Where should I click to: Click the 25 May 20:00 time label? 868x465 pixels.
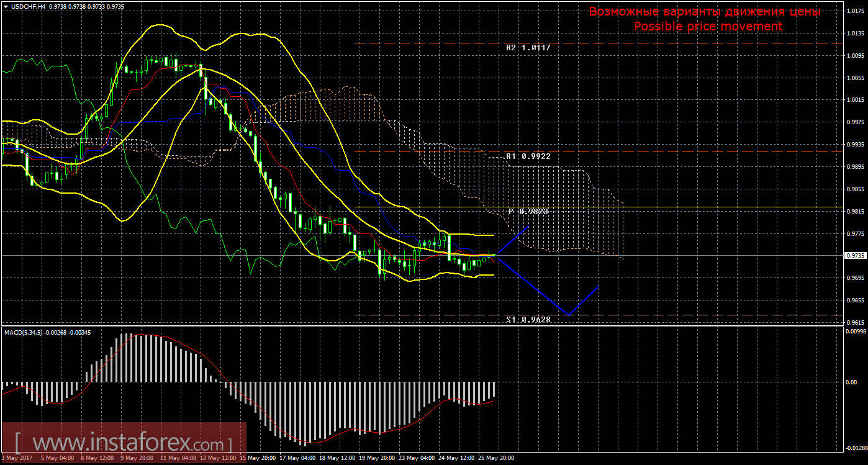(495, 458)
